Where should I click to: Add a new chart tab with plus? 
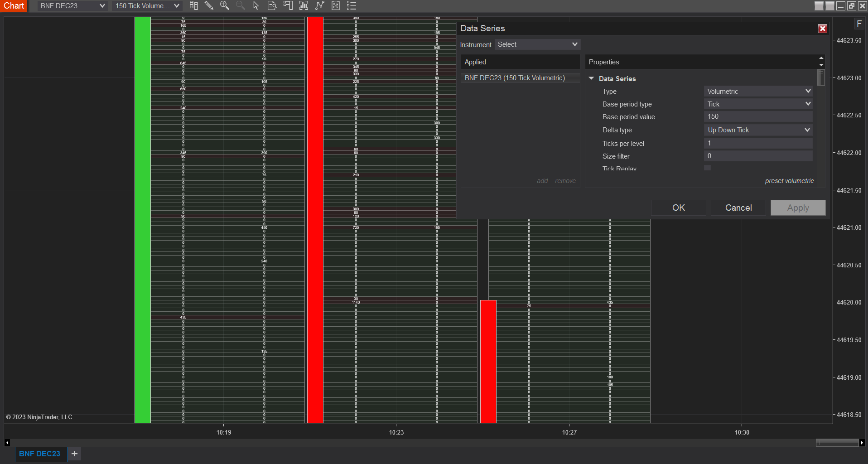pos(74,454)
